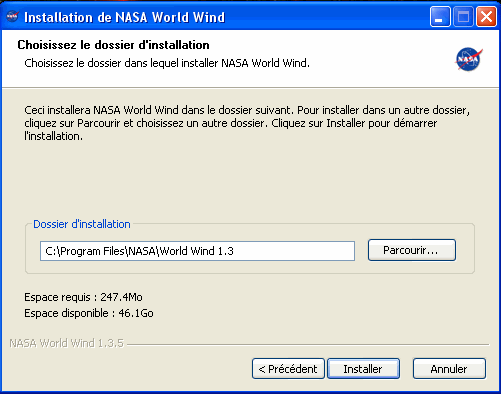Viewport: 501px width, 394px height.
Task: Click the installation folder path field
Action: pos(197,251)
